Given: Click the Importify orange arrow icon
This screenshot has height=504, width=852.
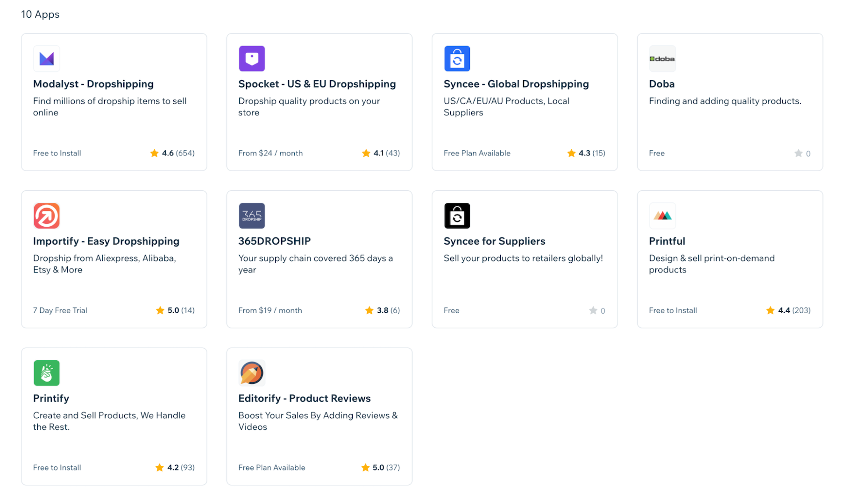Looking at the screenshot, I should click(x=46, y=216).
